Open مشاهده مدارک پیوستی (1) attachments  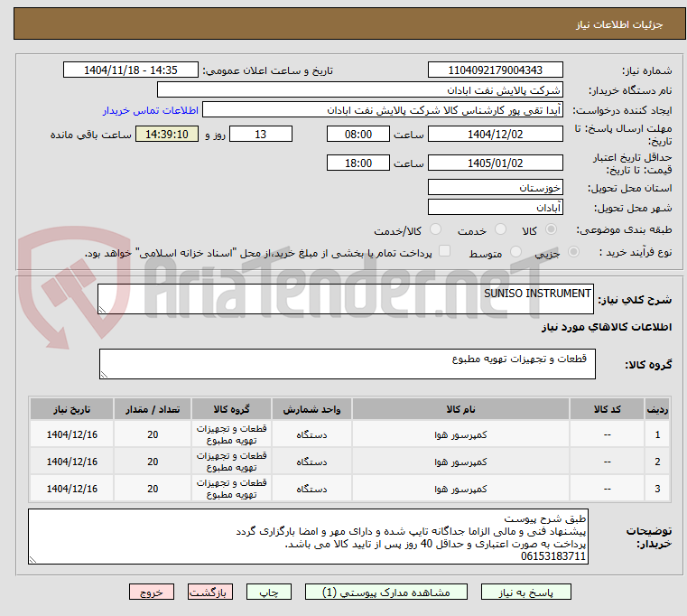coord(386,592)
